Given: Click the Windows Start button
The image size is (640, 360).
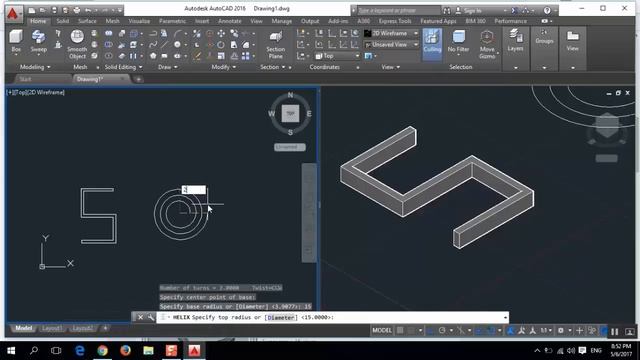Looking at the screenshot, I should [x=11, y=351].
